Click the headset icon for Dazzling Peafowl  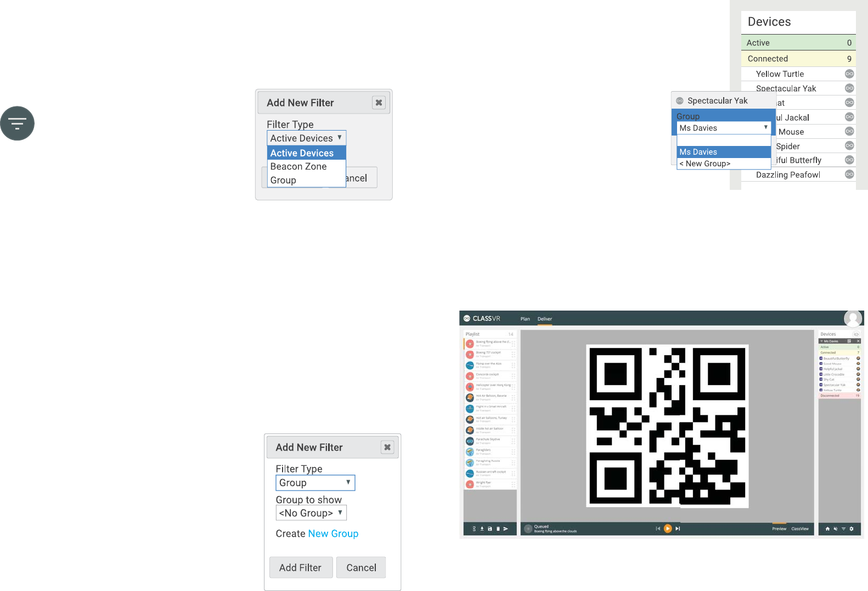click(849, 174)
